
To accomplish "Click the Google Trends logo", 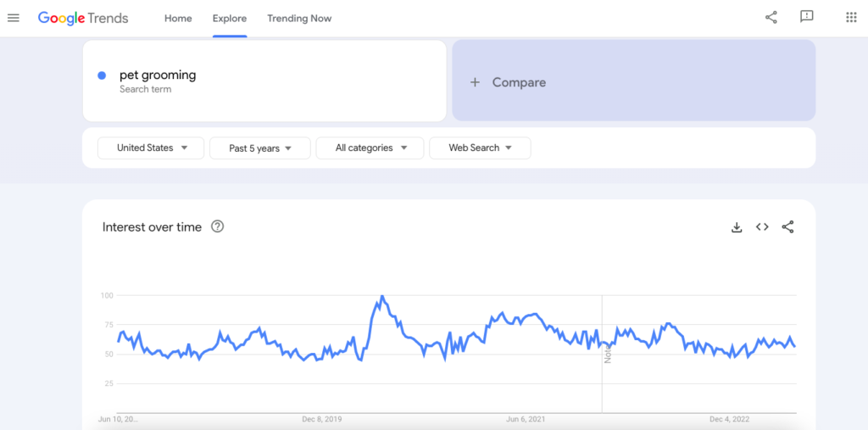I will [x=83, y=18].
